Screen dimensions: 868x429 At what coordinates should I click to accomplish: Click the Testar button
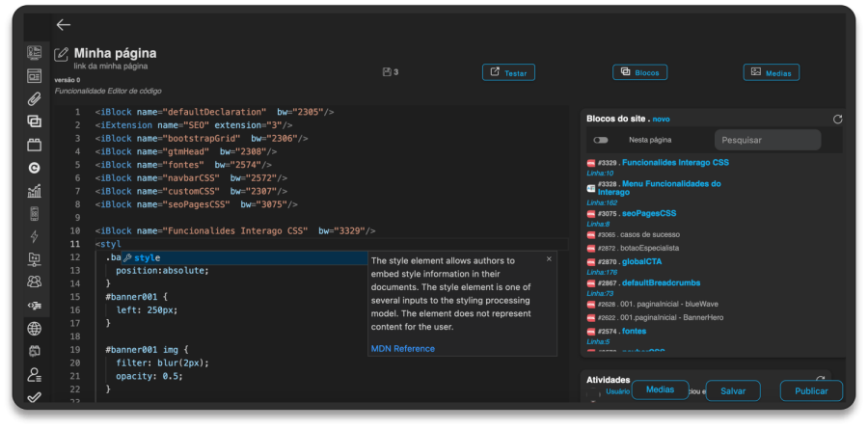(x=508, y=72)
